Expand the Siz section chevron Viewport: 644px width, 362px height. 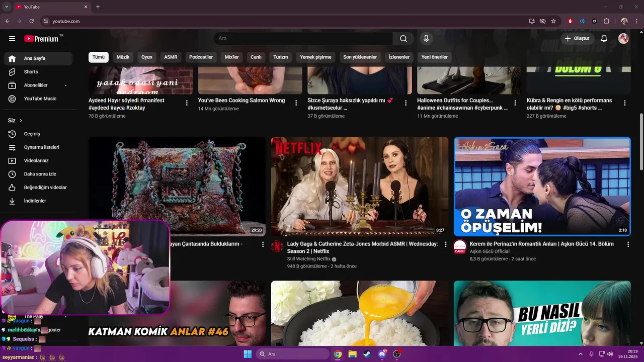(21, 121)
